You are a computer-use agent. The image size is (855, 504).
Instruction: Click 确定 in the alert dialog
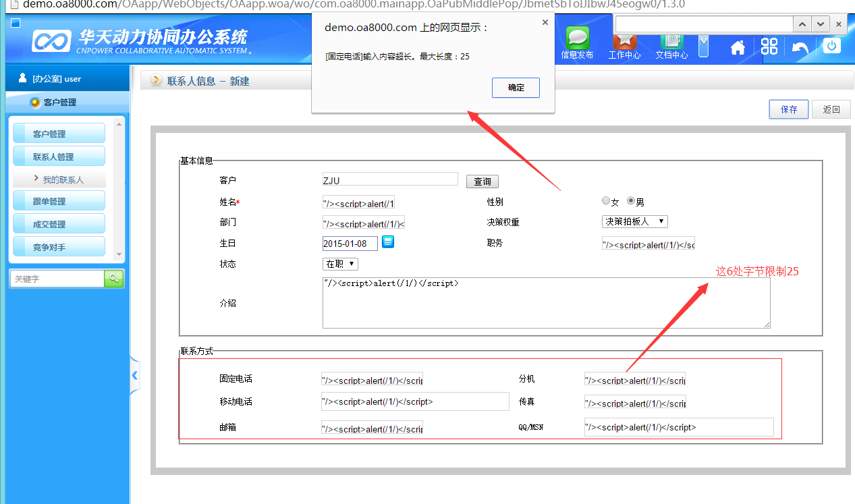click(516, 88)
